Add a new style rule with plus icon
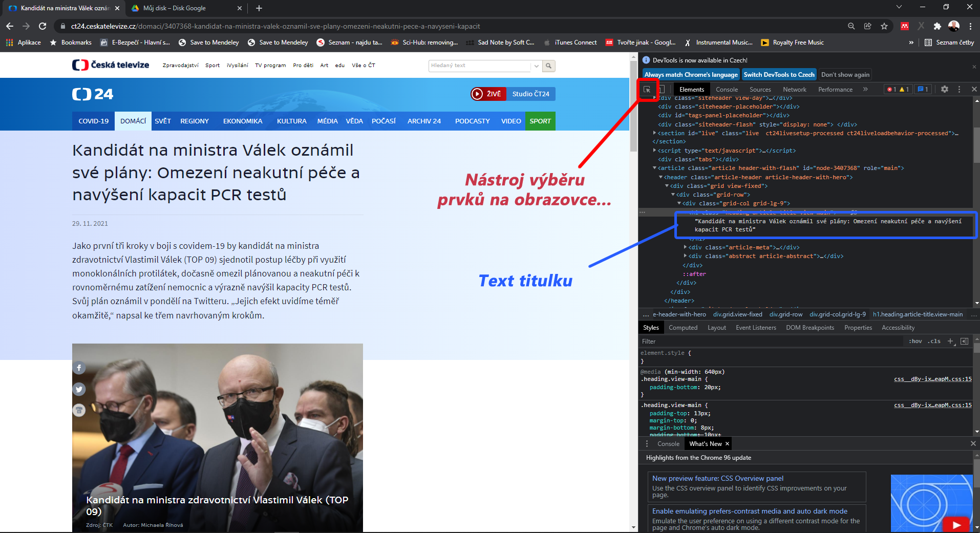This screenshot has height=533, width=980. [950, 342]
